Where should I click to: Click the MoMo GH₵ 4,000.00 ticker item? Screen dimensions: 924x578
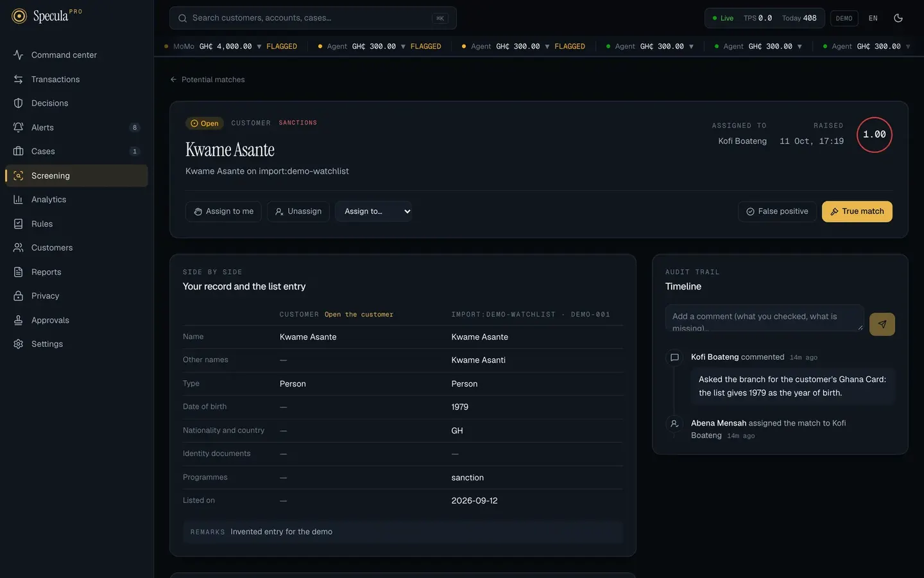pyautogui.click(x=230, y=46)
